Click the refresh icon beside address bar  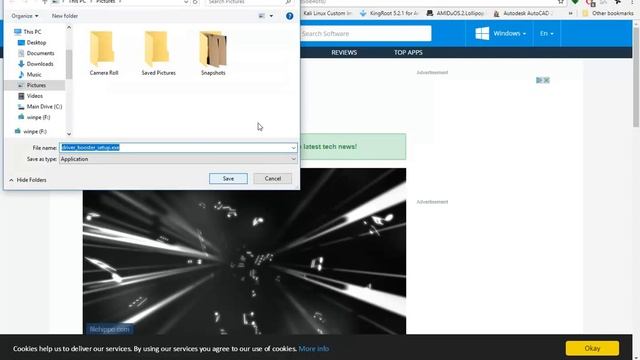coord(196,2)
